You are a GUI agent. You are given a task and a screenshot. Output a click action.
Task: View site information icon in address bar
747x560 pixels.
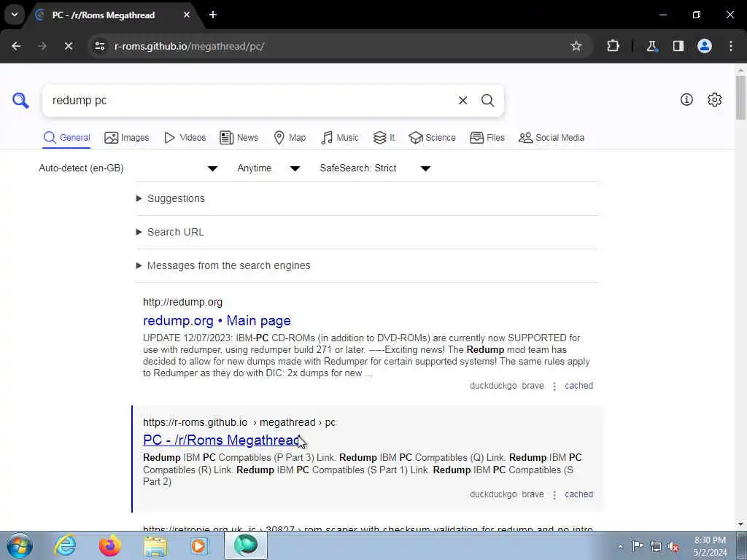coord(99,46)
